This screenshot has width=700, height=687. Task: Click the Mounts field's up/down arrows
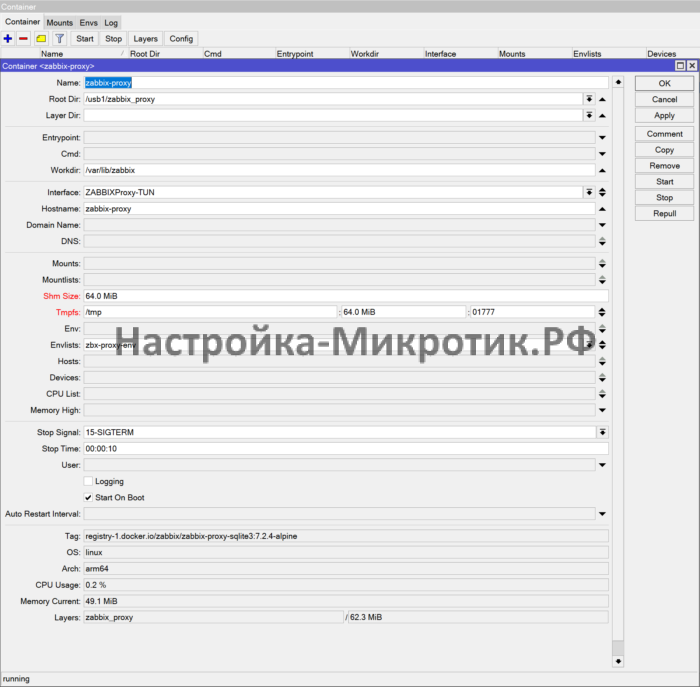point(602,264)
